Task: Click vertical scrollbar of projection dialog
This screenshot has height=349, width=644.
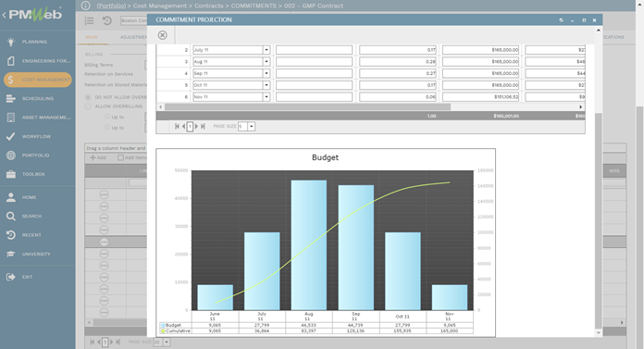Action: [x=599, y=220]
